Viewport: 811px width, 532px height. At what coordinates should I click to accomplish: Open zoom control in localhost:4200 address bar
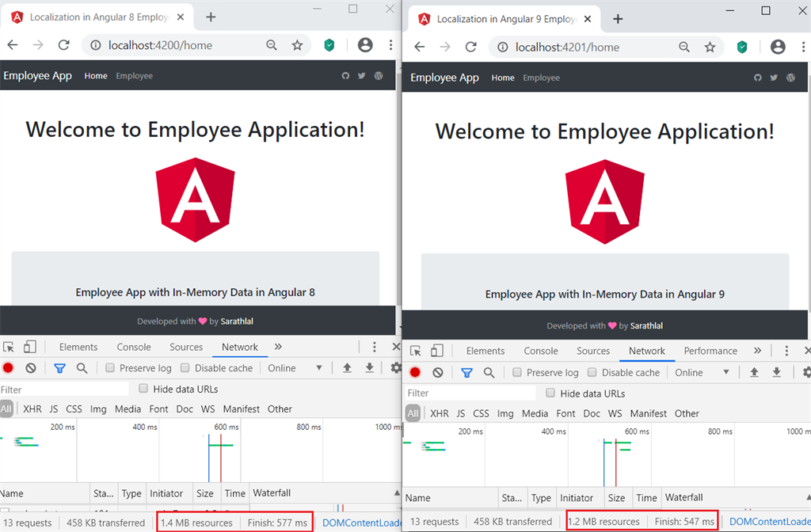(x=272, y=45)
